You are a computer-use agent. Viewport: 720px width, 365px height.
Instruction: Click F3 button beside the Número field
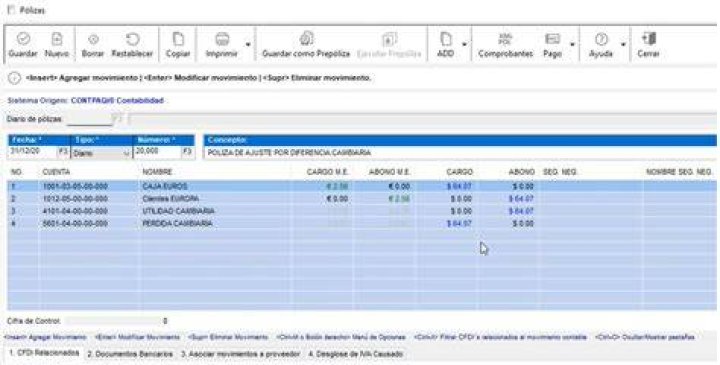[187, 152]
